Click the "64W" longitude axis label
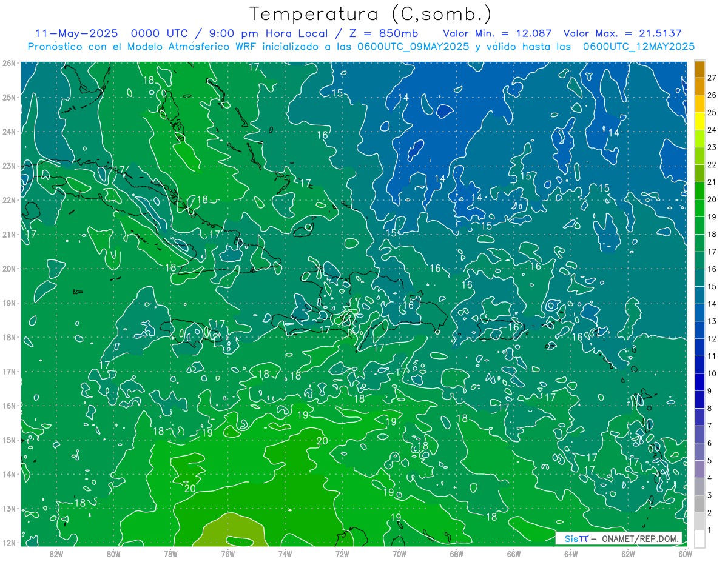Viewport: 728px width, 562px height. pyautogui.click(x=571, y=554)
